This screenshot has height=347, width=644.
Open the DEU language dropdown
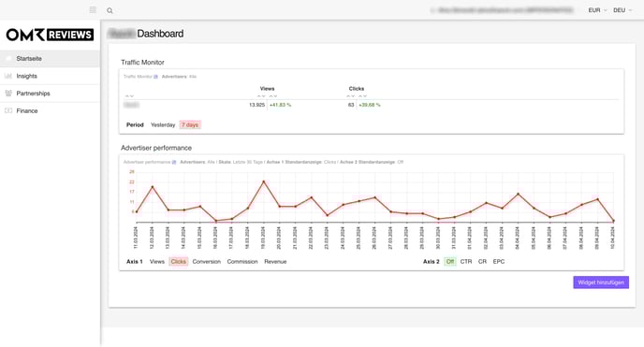pos(622,10)
